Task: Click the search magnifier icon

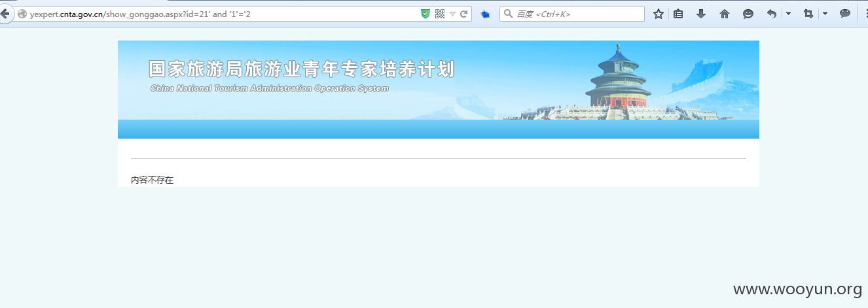Action: (509, 14)
